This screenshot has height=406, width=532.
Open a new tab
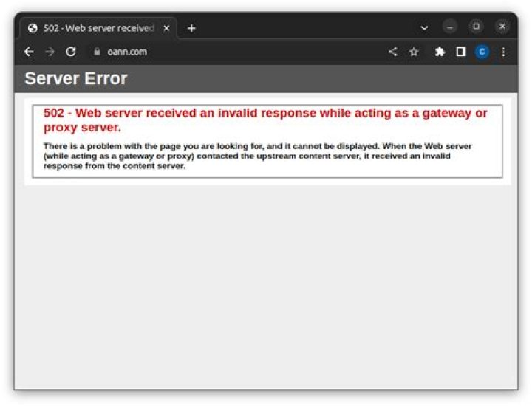click(191, 28)
